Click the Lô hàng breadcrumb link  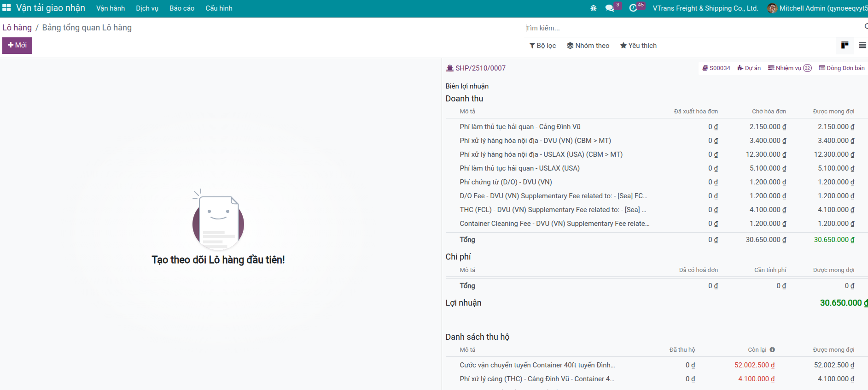coord(17,28)
